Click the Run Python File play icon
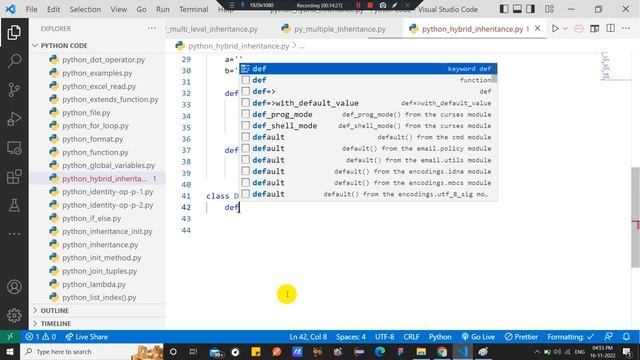Viewport: 640px width, 360px height. click(x=555, y=29)
